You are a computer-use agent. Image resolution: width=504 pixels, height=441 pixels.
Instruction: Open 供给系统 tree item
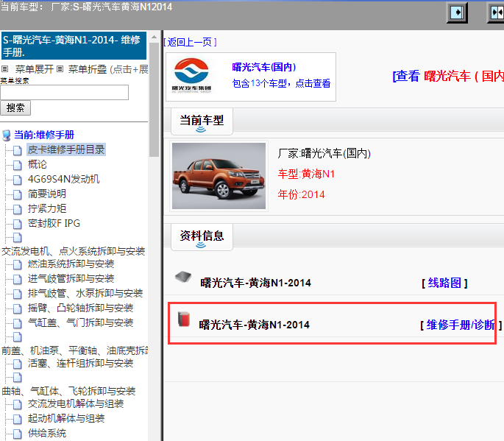47,434
